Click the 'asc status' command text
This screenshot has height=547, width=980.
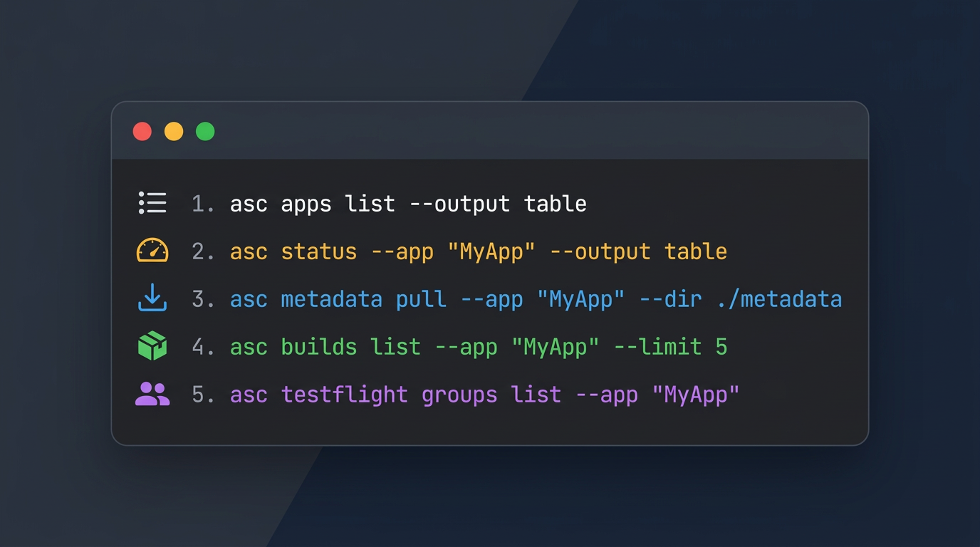click(292, 251)
